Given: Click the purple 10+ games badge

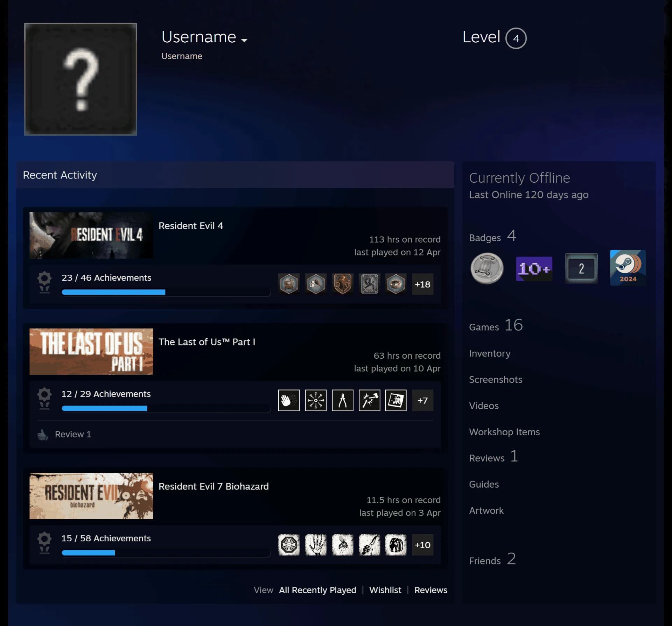Looking at the screenshot, I should coord(534,269).
